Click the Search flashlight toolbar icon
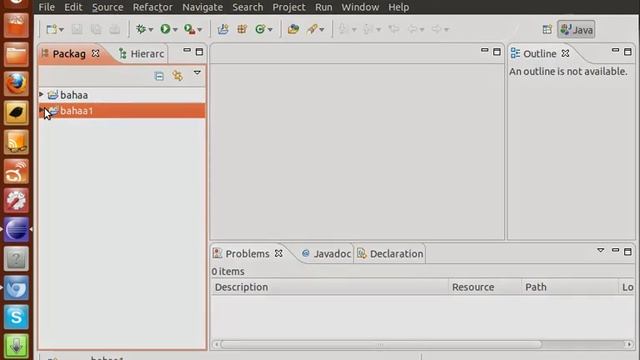Image resolution: width=640 pixels, height=360 pixels. pos(312,29)
